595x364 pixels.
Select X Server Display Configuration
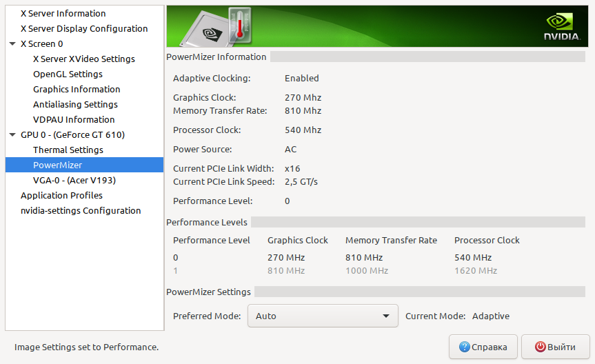pos(84,28)
